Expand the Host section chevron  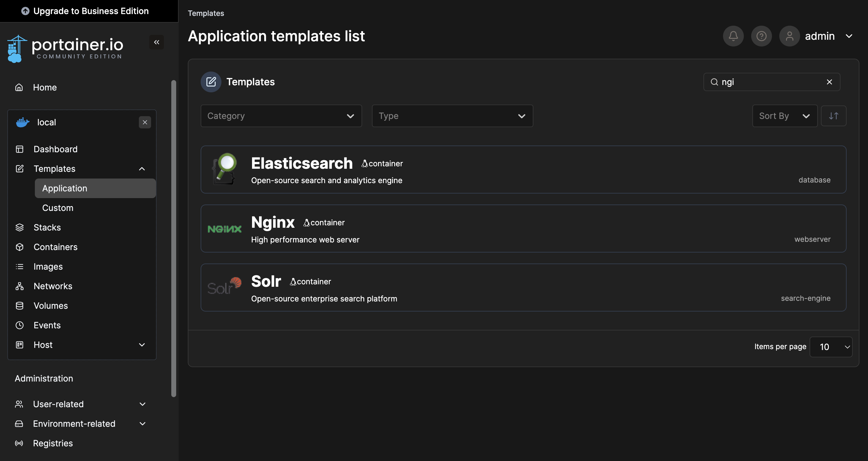(x=142, y=345)
